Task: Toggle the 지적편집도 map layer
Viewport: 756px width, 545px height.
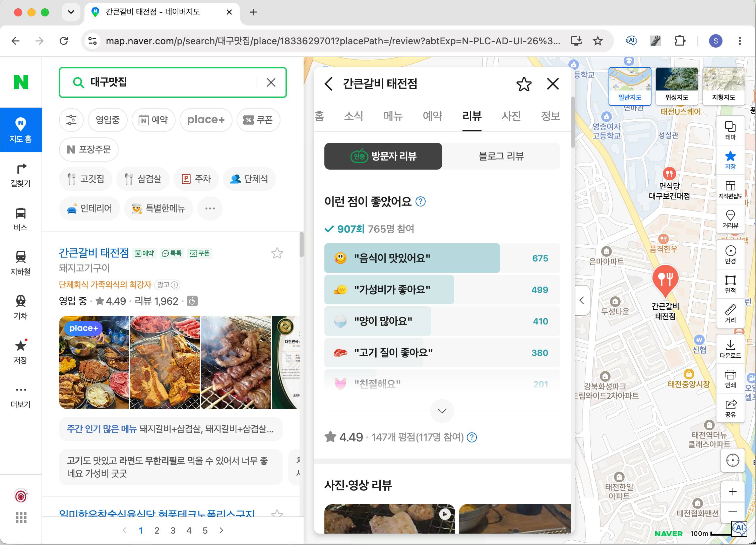Action: [731, 190]
